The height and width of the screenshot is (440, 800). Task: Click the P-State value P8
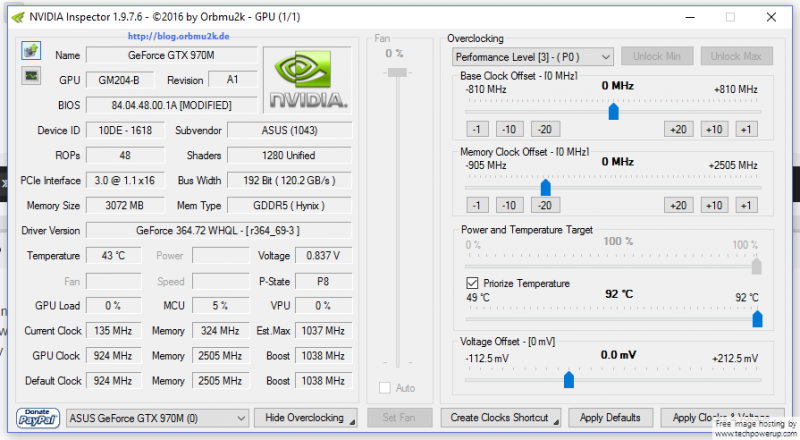click(x=323, y=281)
